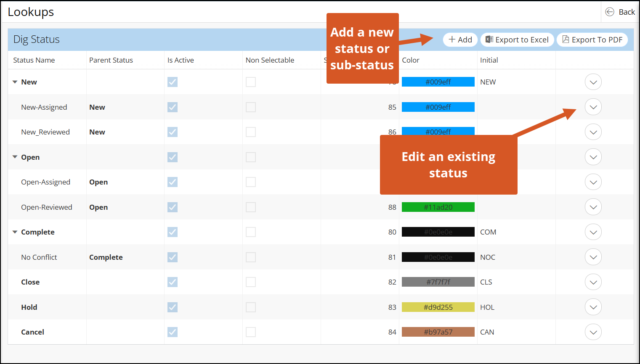Select the Cancel status name cell
The width and height of the screenshot is (640, 364).
tap(33, 332)
